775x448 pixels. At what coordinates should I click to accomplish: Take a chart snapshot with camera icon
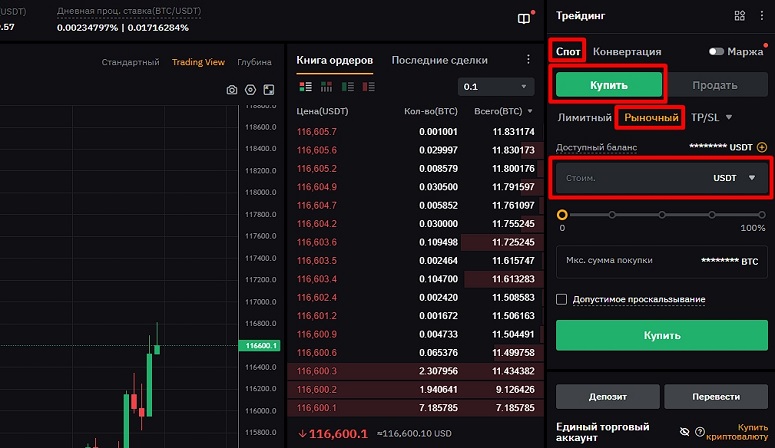pyautogui.click(x=232, y=90)
